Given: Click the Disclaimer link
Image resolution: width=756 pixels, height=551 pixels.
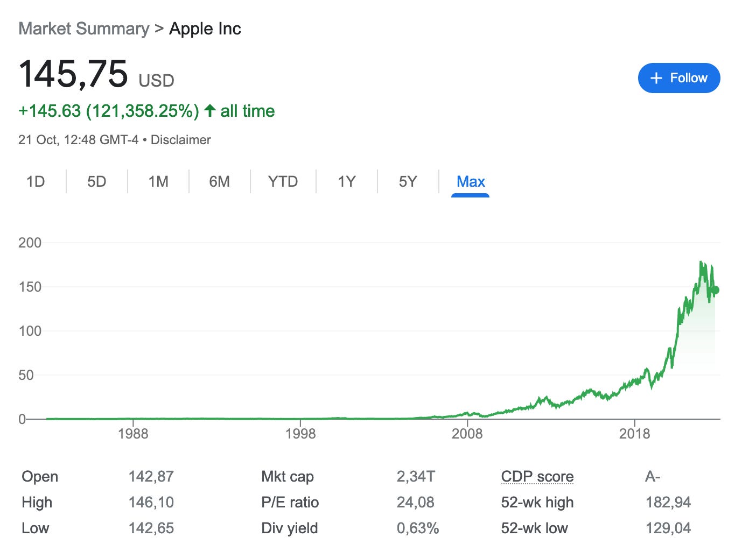Looking at the screenshot, I should point(181,140).
